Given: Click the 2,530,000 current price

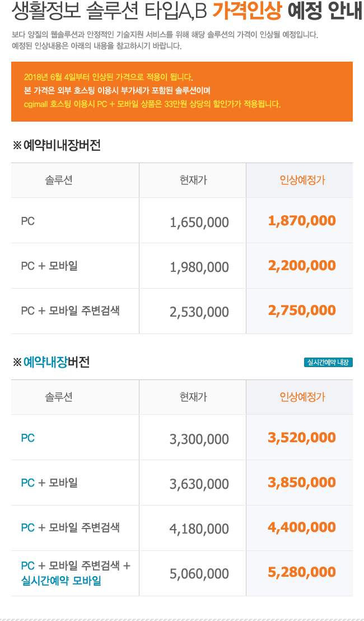Looking at the screenshot, I should [x=199, y=313].
